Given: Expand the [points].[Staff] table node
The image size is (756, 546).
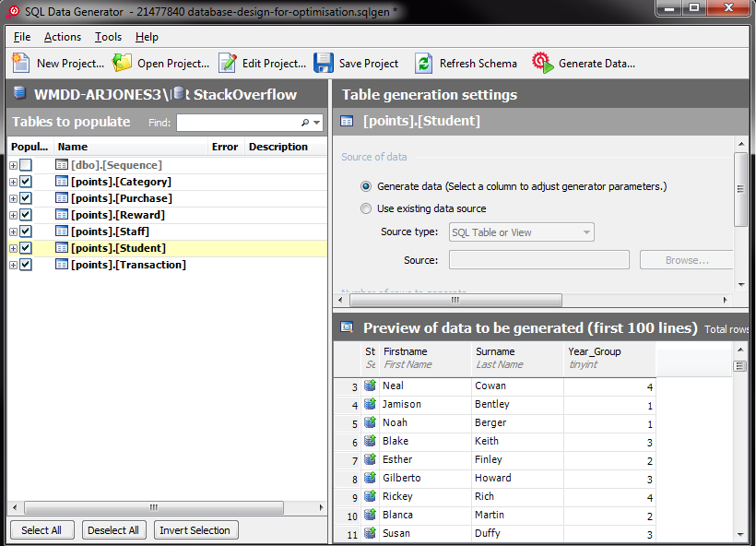Looking at the screenshot, I should coord(13,231).
